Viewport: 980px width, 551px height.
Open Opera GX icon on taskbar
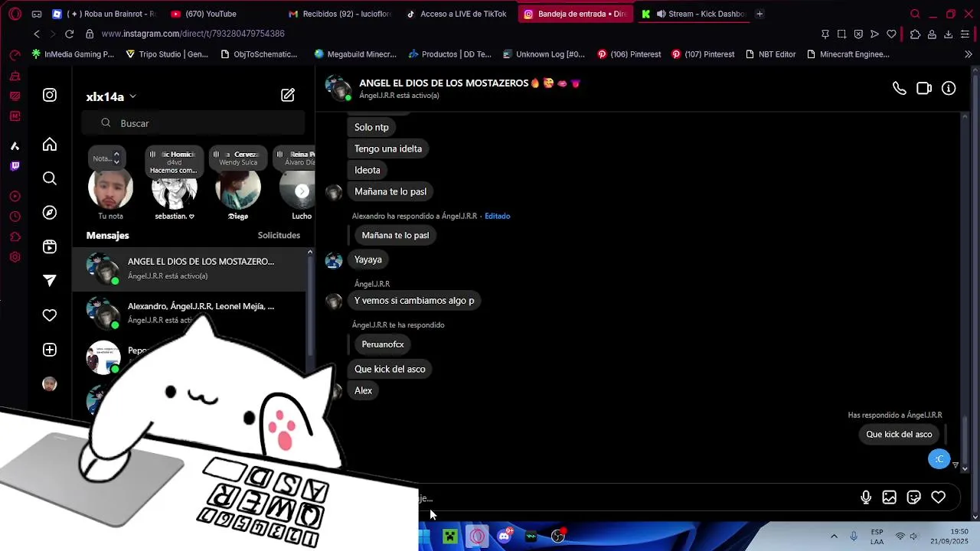477,536
